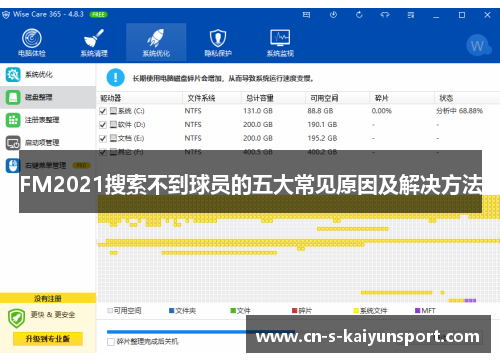
Task: Select 注册表整理 registry defrag sidebar item
Action: pyautogui.click(x=48, y=120)
